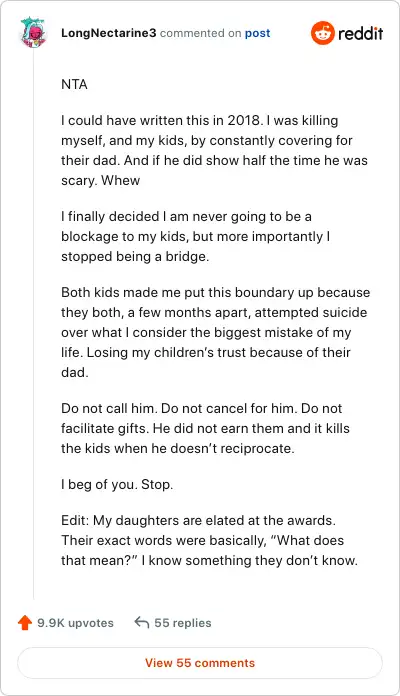Image resolution: width=400 pixels, height=696 pixels.
Task: Click the "Do not call him" paragraph
Action: (205, 428)
